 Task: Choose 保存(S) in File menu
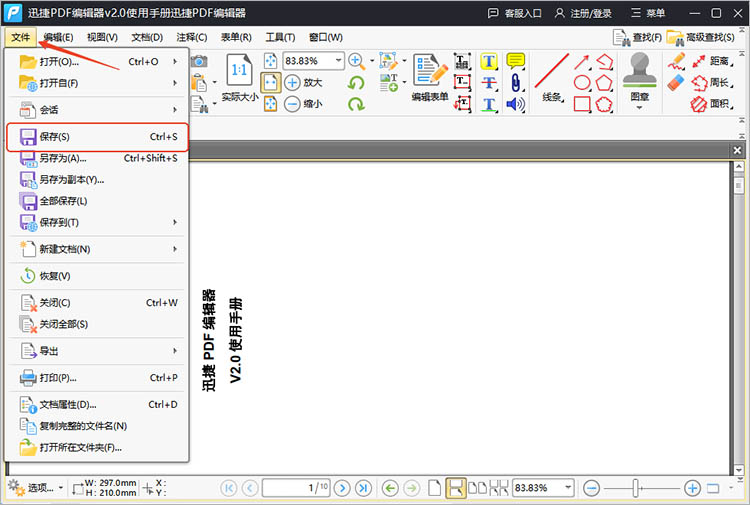98,137
